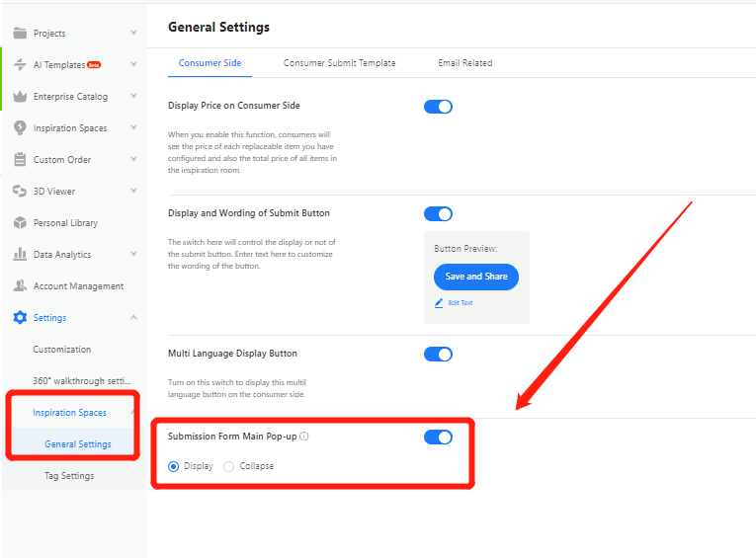Screen dimensions: 756x558
Task: Click the 3D Viewer icon
Action: pos(20,191)
